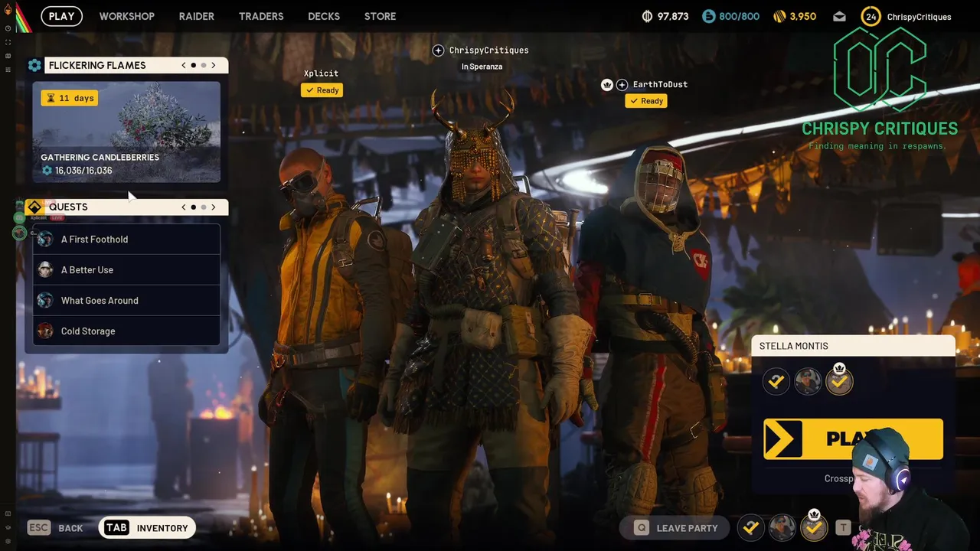980x551 pixels.
Task: Click the EarthToDust player name label
Action: pyautogui.click(x=660, y=85)
